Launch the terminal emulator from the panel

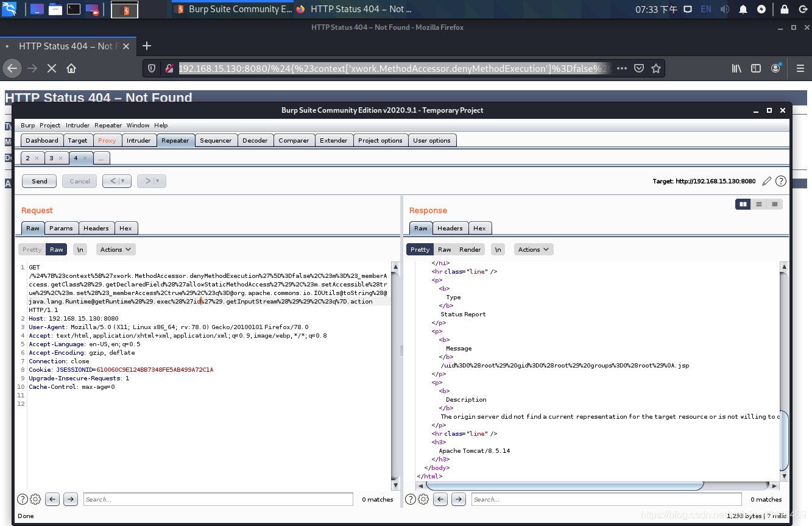point(74,9)
